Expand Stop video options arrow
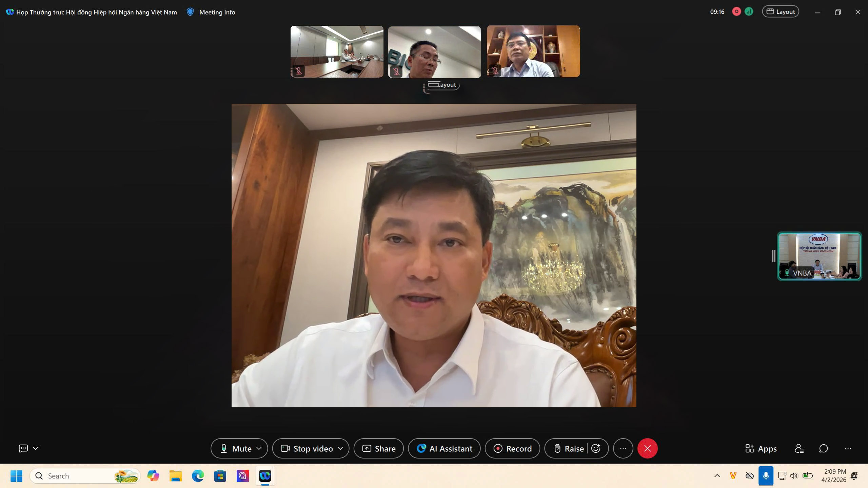 coord(340,448)
